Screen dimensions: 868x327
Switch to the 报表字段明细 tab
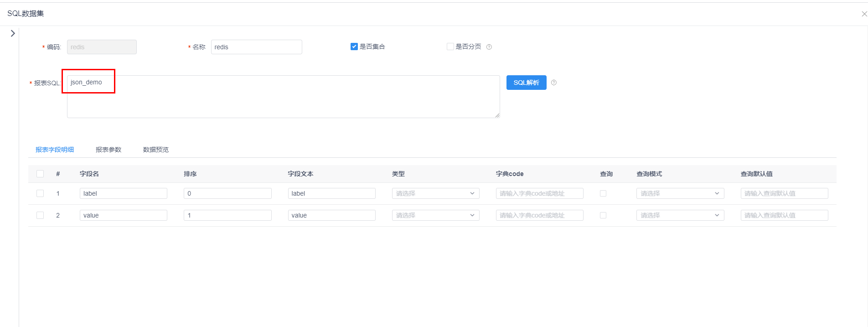pyautogui.click(x=55, y=150)
